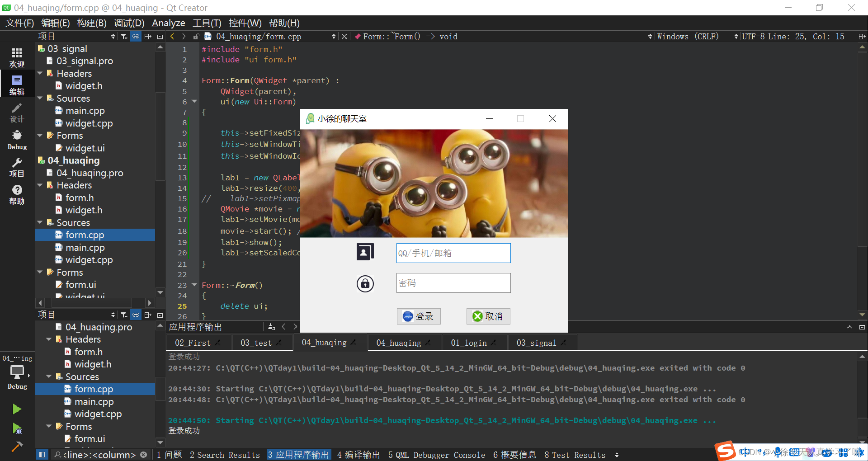Click the QQ/手机/邮箱 account input field
The height and width of the screenshot is (461, 868).
tap(453, 253)
